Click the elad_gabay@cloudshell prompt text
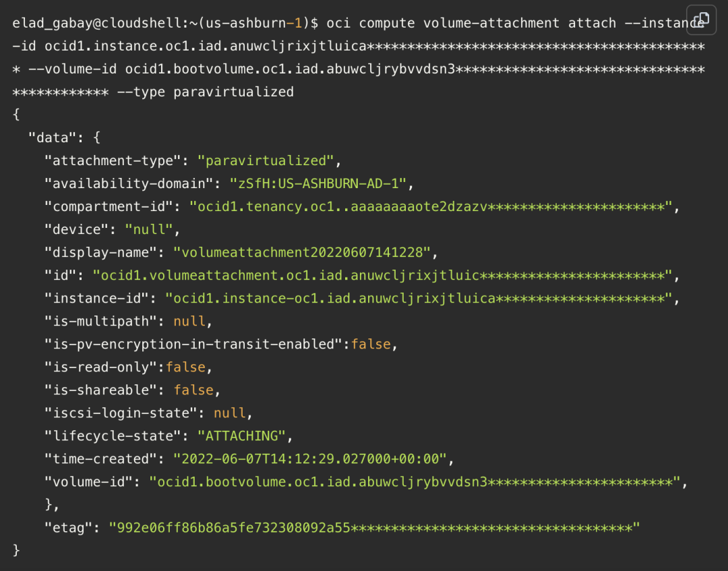The width and height of the screenshot is (728, 571). pyautogui.click(x=95, y=23)
